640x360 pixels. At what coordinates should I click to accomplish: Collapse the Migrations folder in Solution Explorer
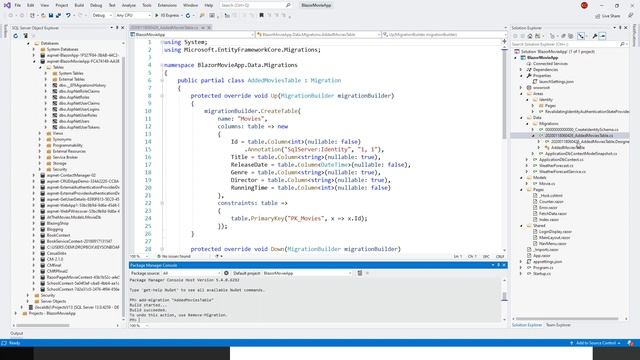[x=527, y=124]
